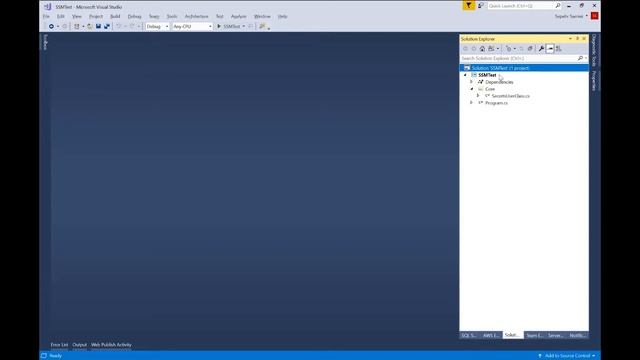Click the Collapse All icon in Solution Explorer
Image resolution: width=640 pixels, height=360 pixels.
[x=530, y=49]
